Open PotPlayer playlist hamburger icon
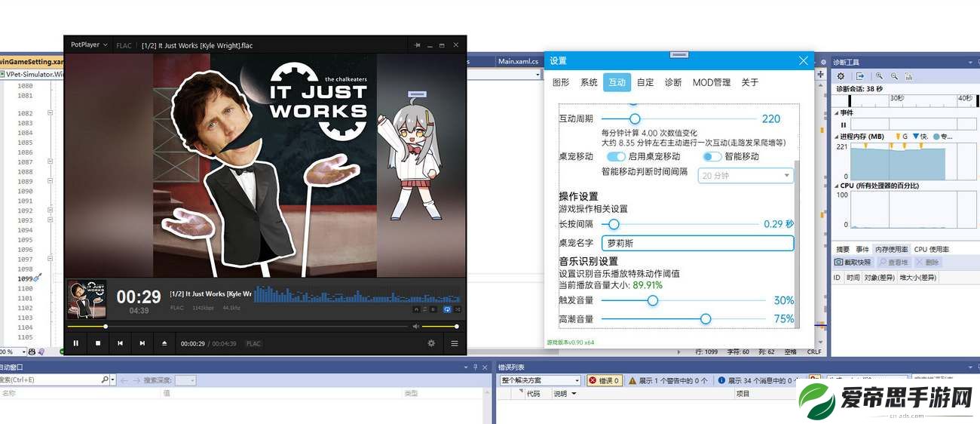Image resolution: width=980 pixels, height=424 pixels. coord(455,343)
